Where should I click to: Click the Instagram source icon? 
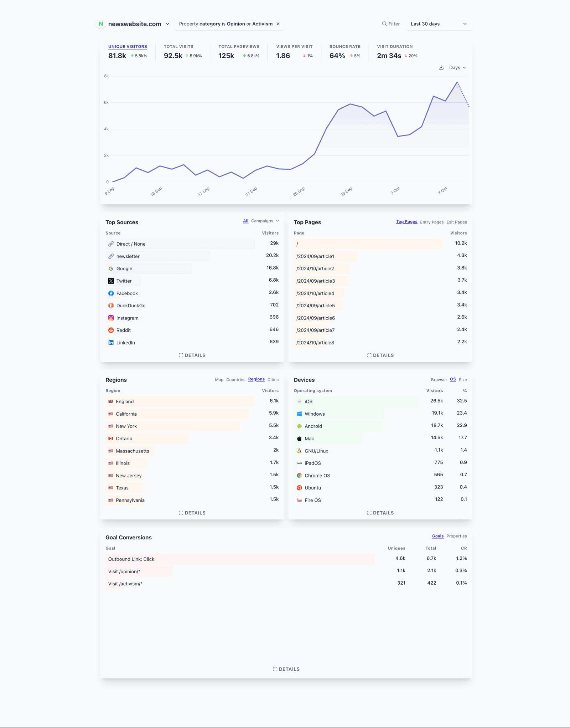click(111, 318)
